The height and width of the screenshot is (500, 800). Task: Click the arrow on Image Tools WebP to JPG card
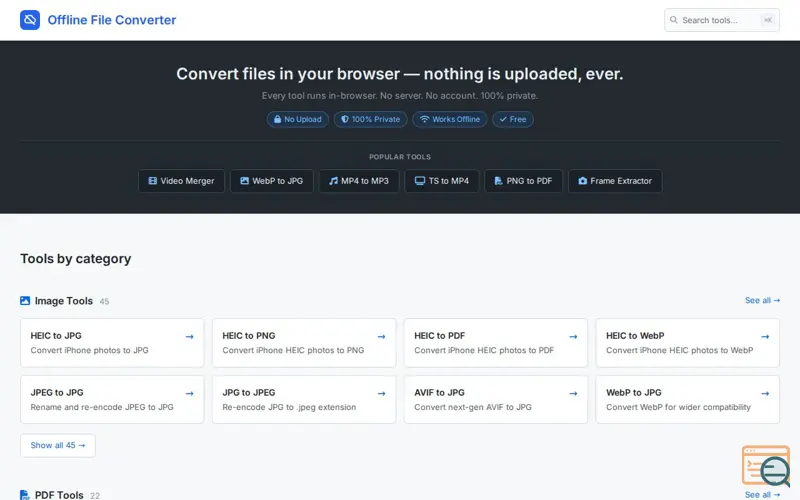tap(765, 394)
